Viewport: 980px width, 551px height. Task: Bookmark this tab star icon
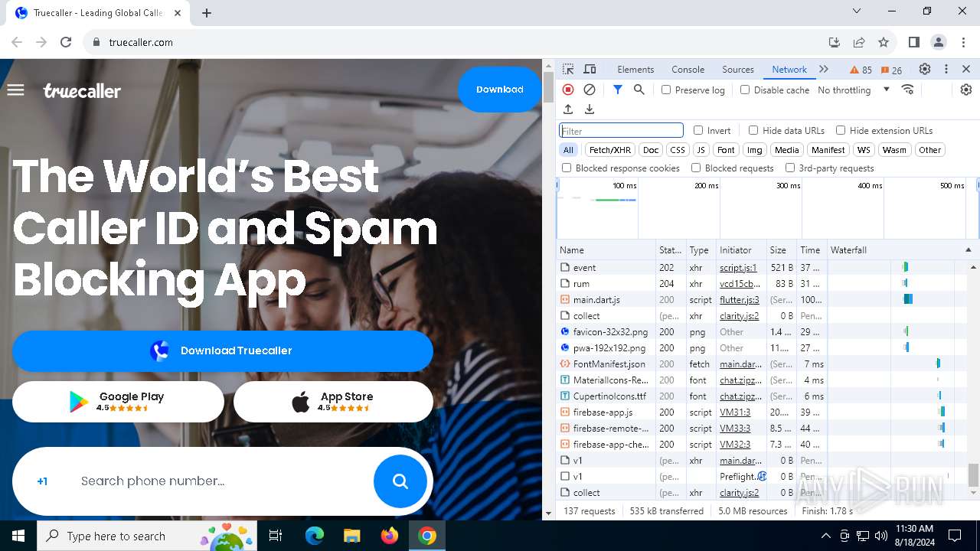click(x=884, y=42)
